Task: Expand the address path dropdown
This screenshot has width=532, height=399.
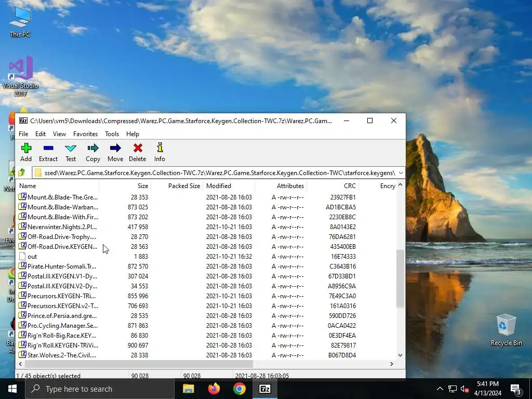Action: coord(401,173)
